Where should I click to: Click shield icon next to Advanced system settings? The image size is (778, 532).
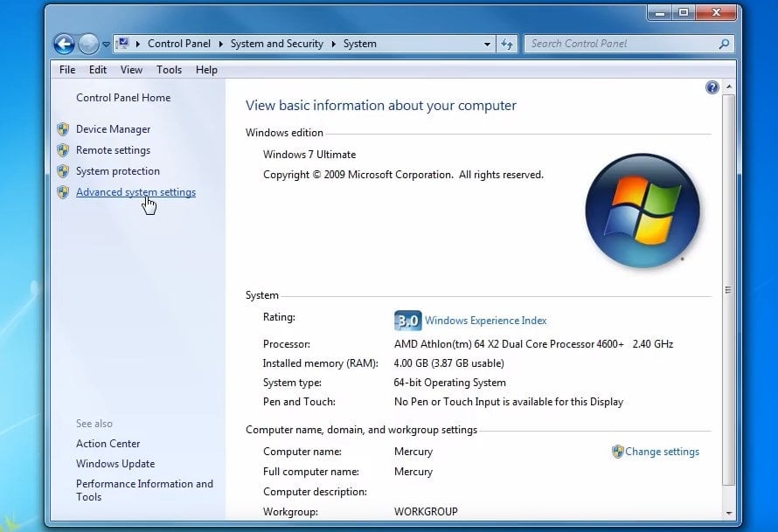63,192
